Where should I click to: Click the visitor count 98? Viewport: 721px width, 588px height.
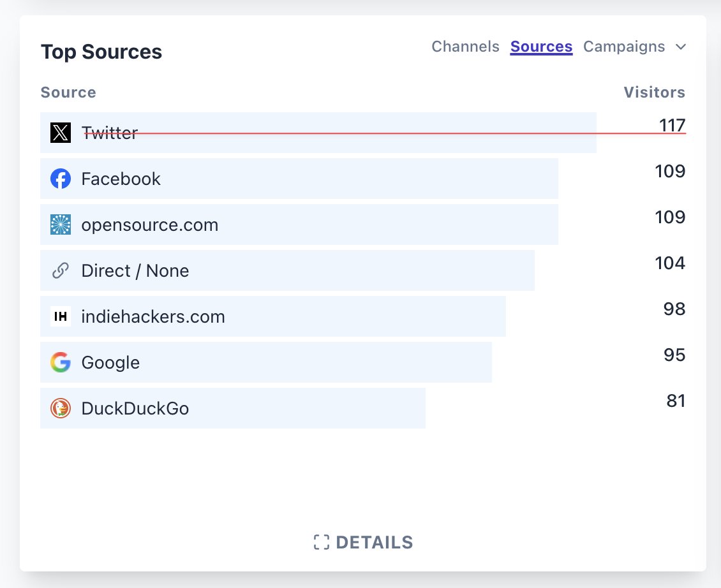[674, 309]
